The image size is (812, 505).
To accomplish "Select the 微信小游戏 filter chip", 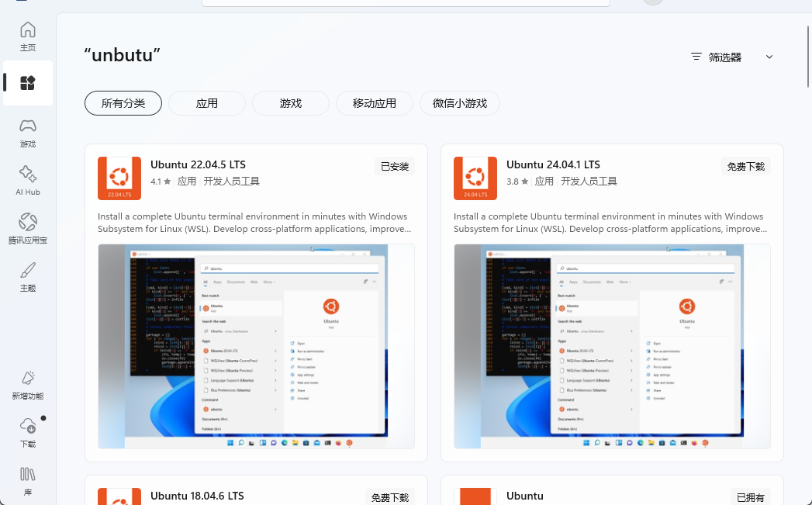I will coord(460,102).
